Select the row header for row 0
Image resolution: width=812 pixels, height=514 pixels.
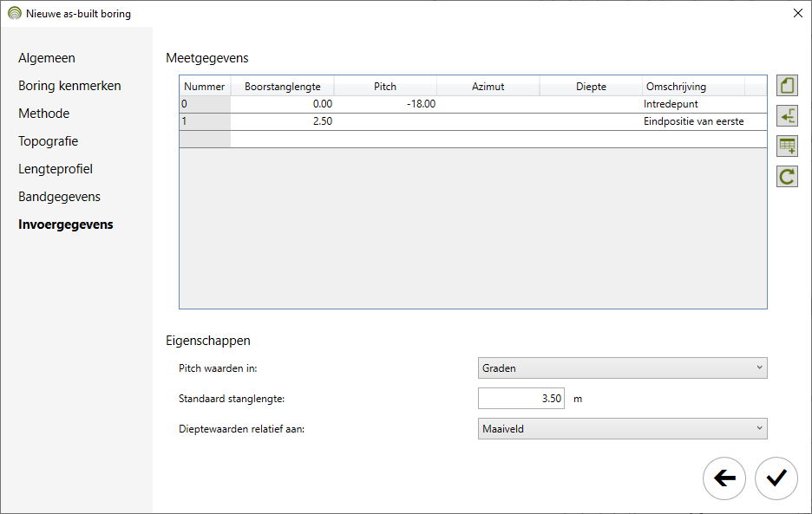pos(205,104)
